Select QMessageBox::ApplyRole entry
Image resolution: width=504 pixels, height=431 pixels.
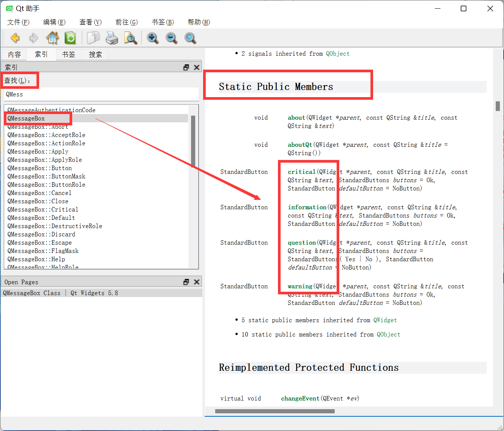[x=44, y=160]
